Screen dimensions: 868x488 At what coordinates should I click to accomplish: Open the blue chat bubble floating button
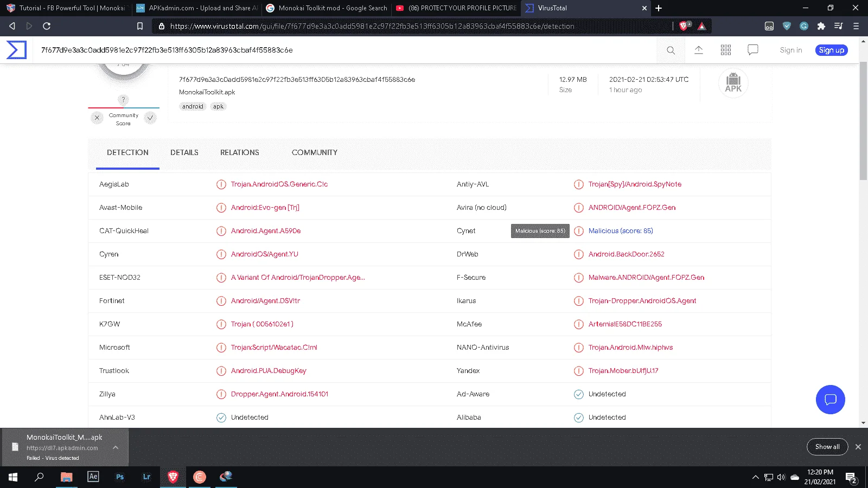click(831, 400)
